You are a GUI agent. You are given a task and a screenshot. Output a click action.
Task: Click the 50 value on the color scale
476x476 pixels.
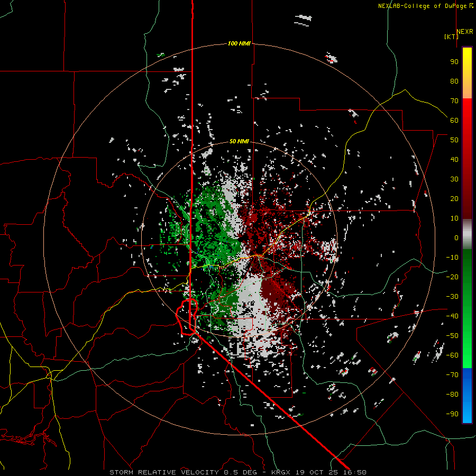pos(454,140)
